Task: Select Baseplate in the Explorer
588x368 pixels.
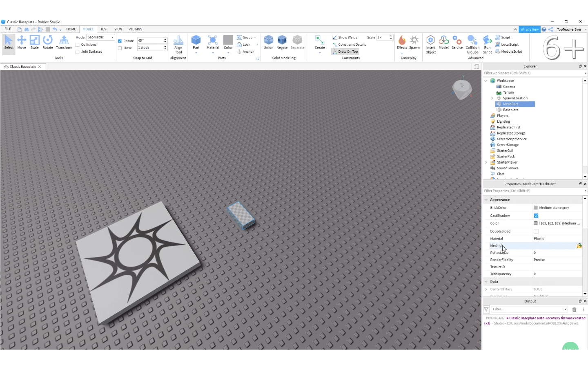Action: 510,110
